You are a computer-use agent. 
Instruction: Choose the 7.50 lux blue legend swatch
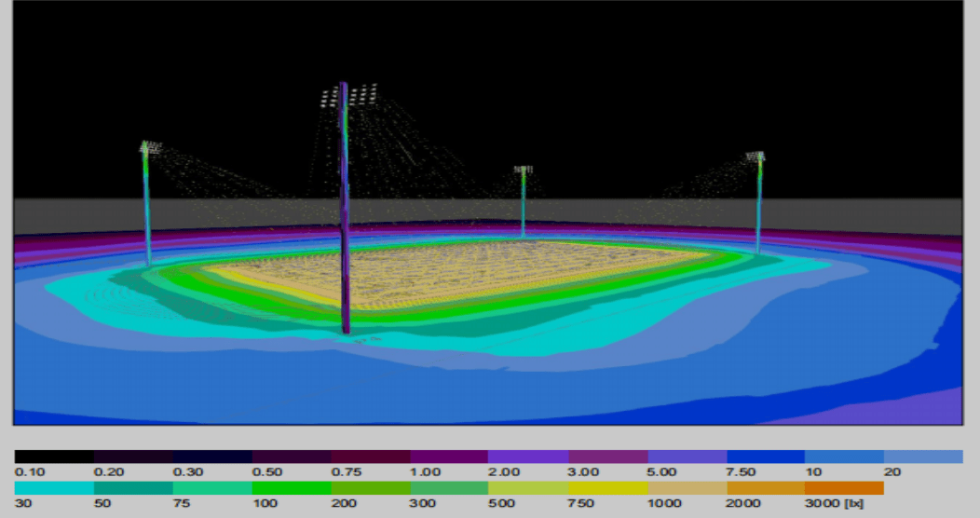click(x=766, y=457)
